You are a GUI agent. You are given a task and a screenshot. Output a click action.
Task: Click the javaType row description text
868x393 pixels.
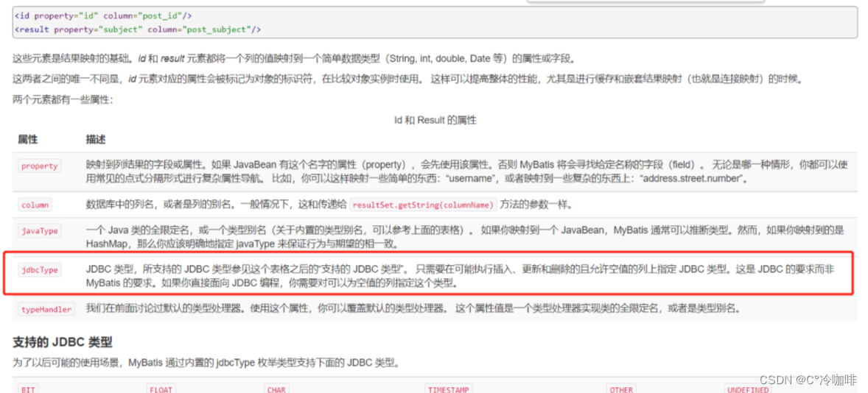point(464,237)
